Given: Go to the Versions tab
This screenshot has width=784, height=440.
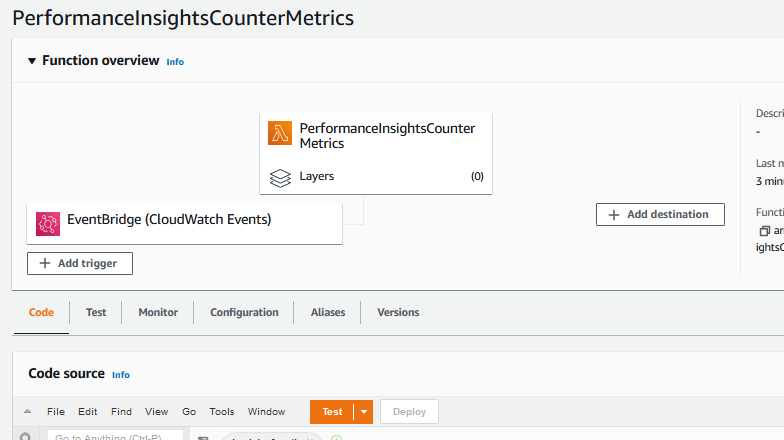Looking at the screenshot, I should (x=398, y=312).
